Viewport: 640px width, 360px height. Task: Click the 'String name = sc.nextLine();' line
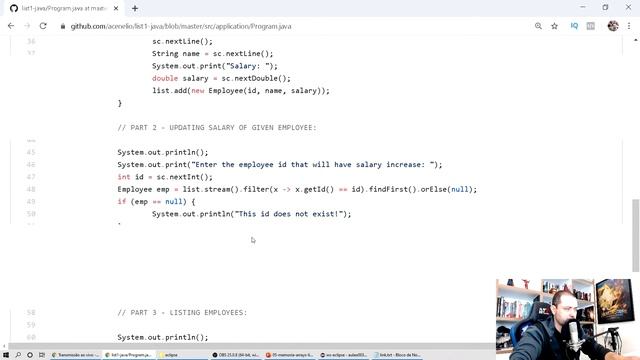pos(213,53)
